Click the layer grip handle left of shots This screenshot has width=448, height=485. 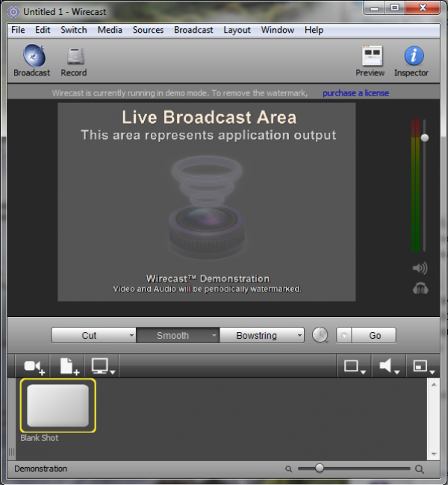pos(11,452)
